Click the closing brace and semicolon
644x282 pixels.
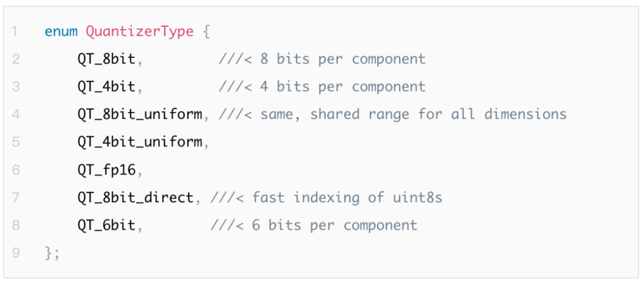(x=52, y=253)
